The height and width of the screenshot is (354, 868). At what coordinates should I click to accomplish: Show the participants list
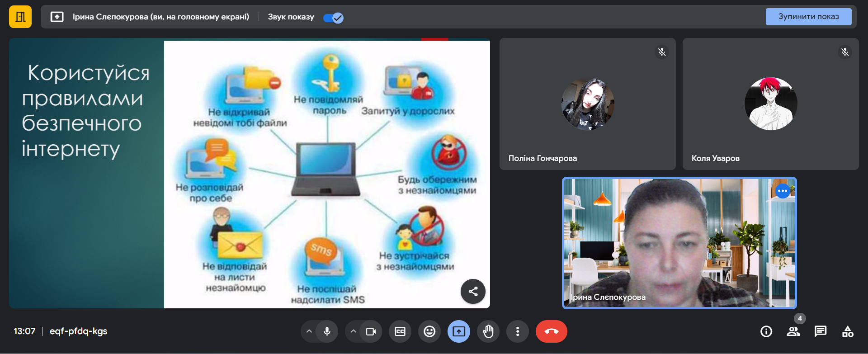[793, 331]
